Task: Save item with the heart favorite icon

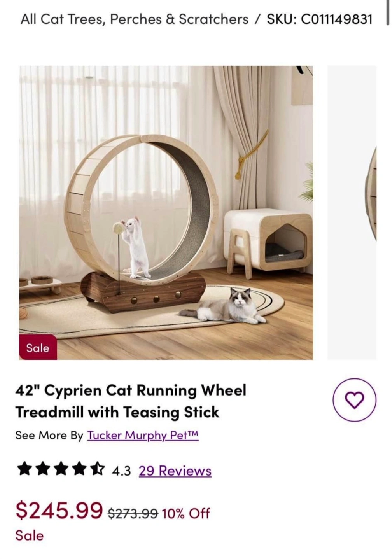Action: 354,400
